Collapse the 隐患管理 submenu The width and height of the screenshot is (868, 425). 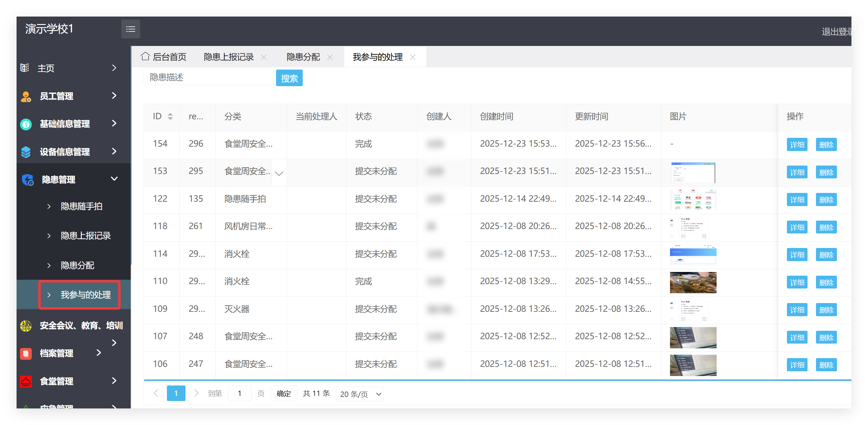(x=114, y=179)
